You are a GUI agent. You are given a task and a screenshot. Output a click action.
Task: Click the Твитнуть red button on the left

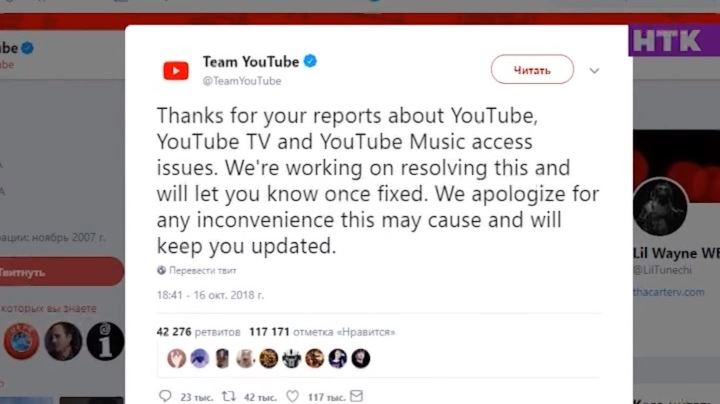(60, 272)
